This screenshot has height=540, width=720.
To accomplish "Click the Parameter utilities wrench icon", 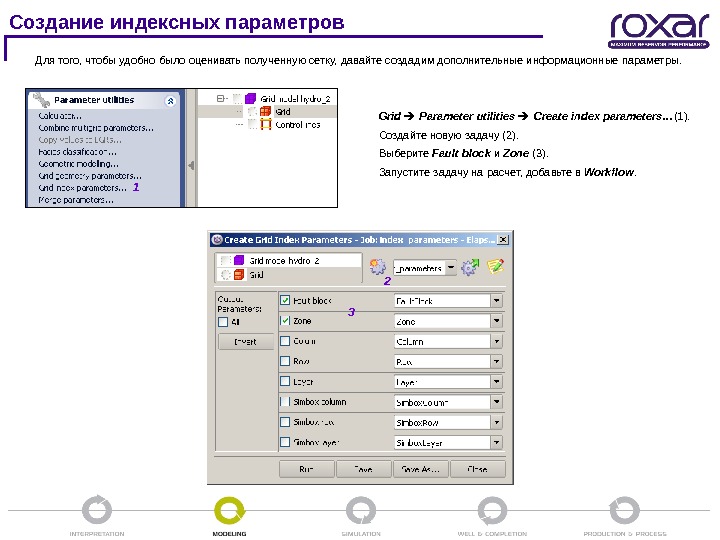I will (x=41, y=100).
